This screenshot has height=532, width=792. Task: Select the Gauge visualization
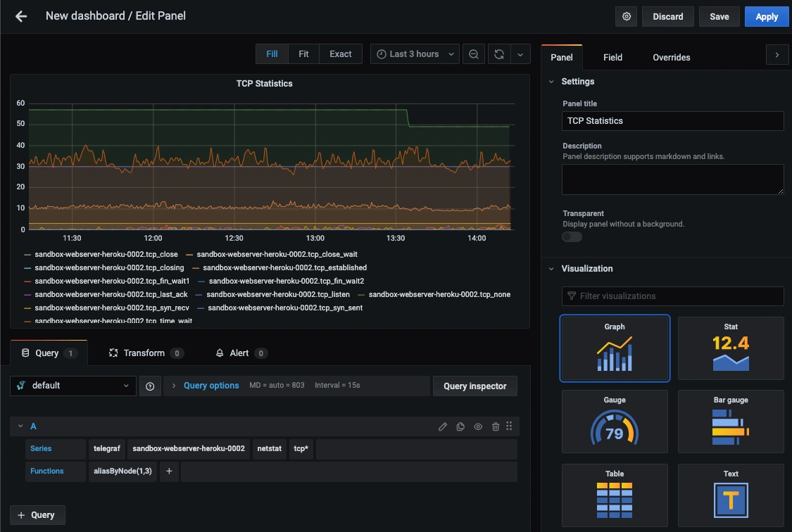coord(615,422)
